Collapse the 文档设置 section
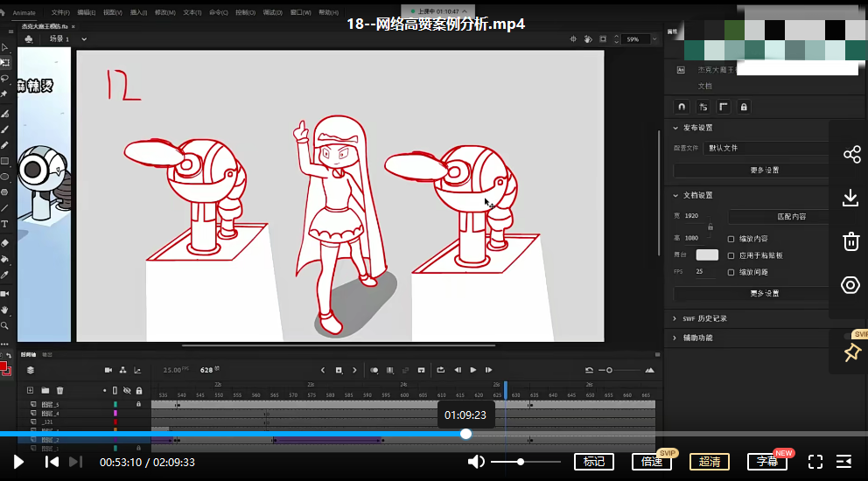The image size is (868, 481). (675, 195)
